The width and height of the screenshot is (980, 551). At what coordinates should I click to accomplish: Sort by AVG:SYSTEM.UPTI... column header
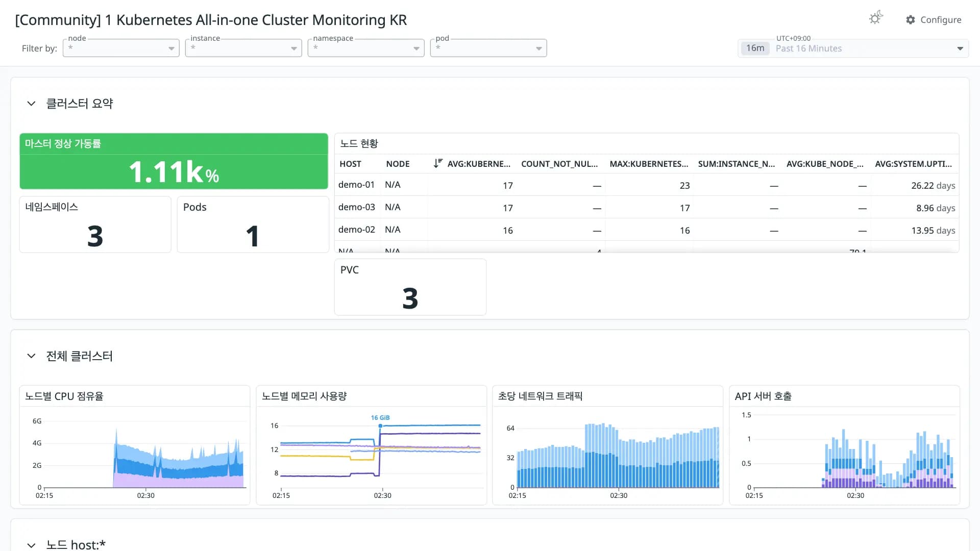(913, 164)
